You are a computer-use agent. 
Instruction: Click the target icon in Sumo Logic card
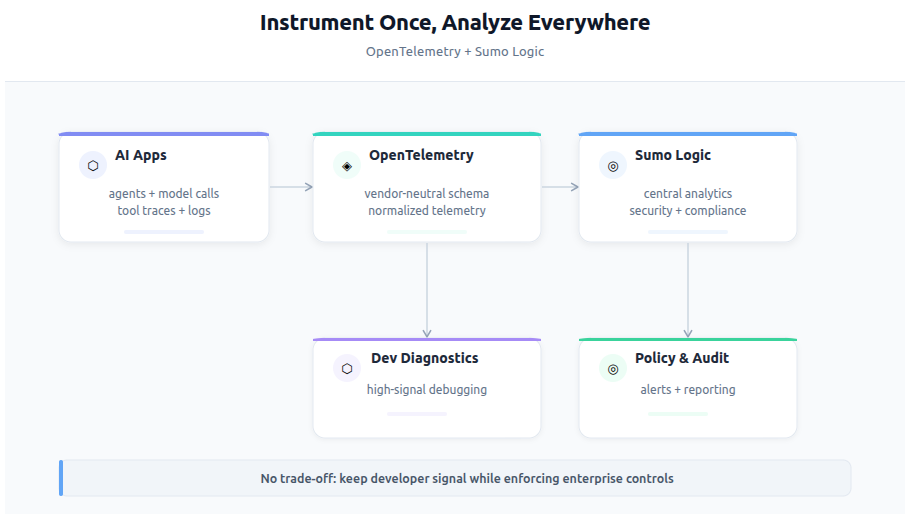(x=613, y=166)
